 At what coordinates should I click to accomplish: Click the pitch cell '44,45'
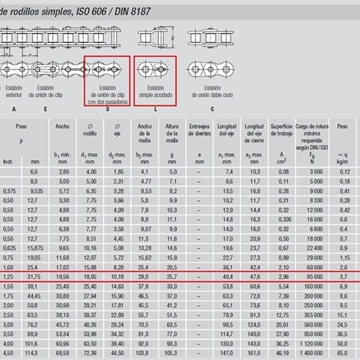pos(35,296)
